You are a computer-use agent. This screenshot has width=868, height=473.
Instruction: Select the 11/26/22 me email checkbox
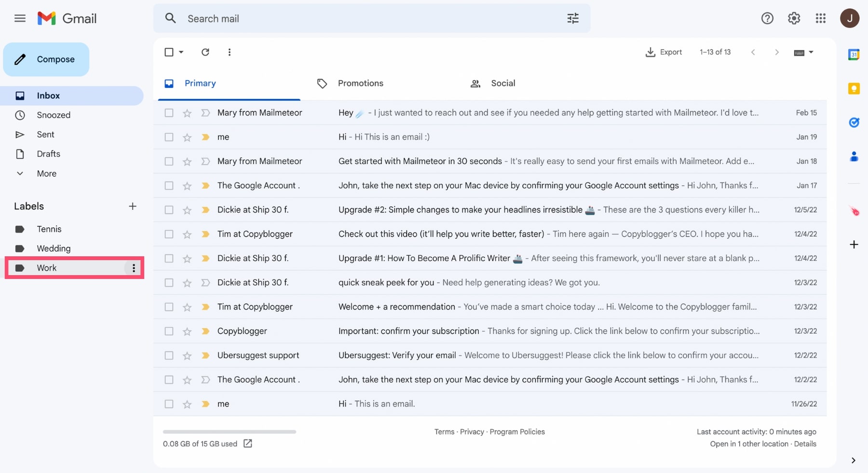(x=169, y=404)
